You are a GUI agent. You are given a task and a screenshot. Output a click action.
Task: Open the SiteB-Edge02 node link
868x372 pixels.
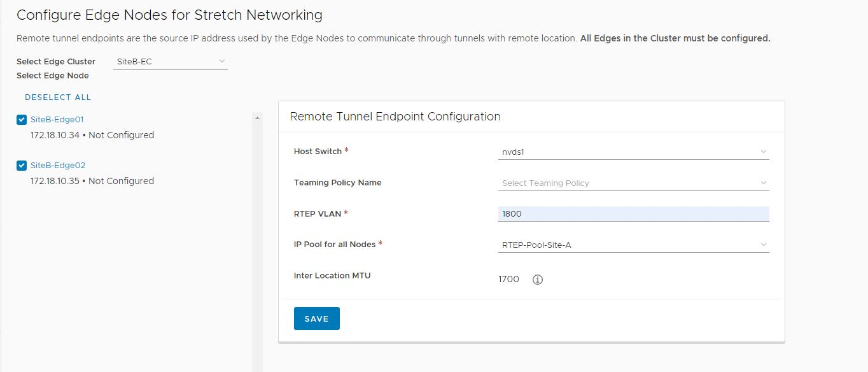pyautogui.click(x=58, y=166)
